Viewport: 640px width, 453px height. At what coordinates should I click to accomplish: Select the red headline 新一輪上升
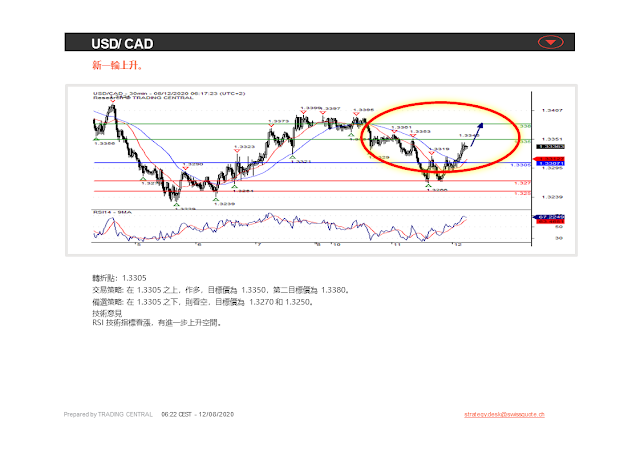tap(118, 65)
